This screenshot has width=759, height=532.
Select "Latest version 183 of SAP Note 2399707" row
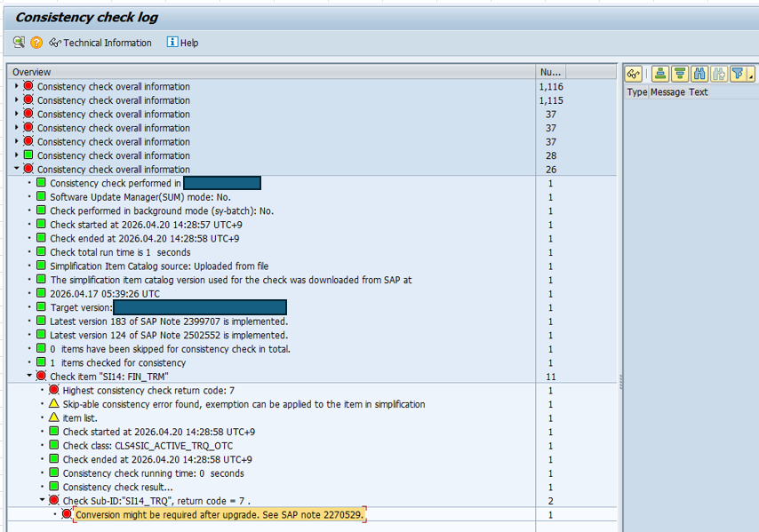tap(169, 322)
